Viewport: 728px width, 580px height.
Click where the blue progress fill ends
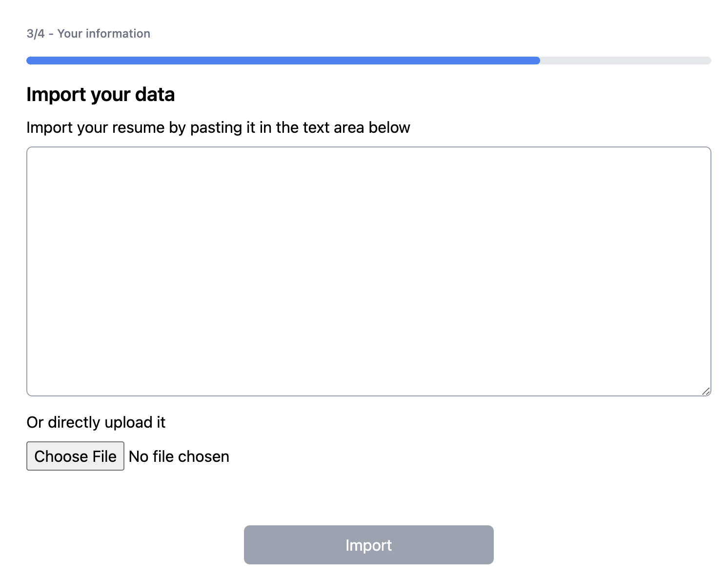(539, 61)
